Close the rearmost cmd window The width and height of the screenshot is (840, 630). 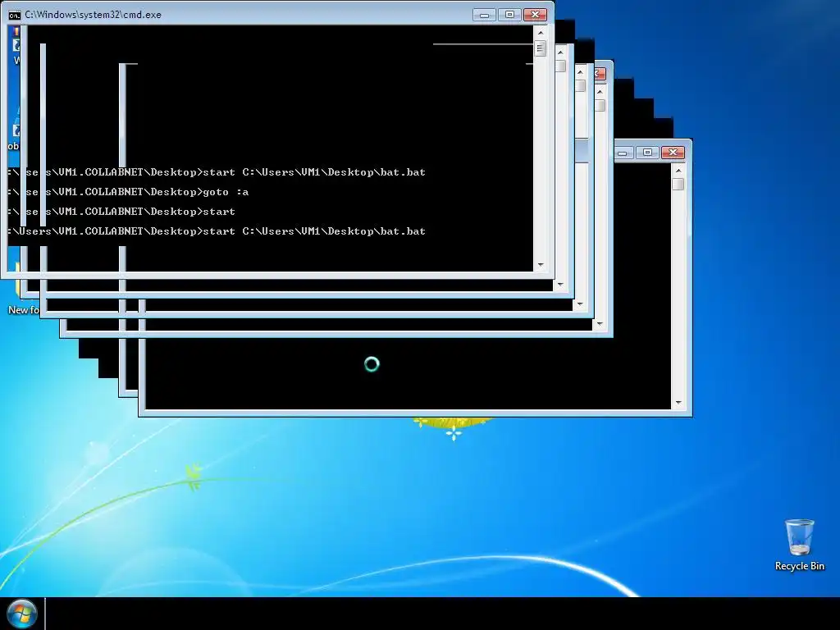click(673, 153)
